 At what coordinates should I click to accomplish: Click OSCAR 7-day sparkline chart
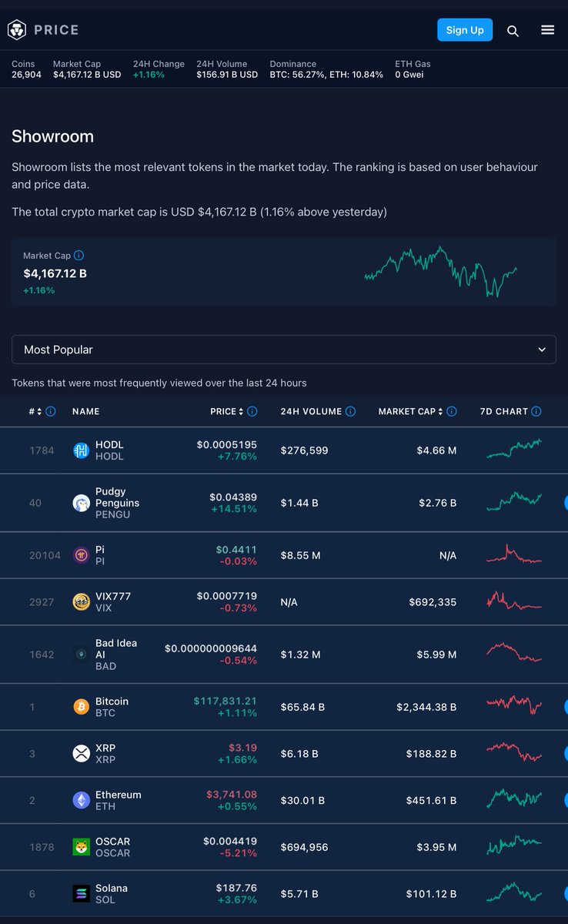pos(514,845)
